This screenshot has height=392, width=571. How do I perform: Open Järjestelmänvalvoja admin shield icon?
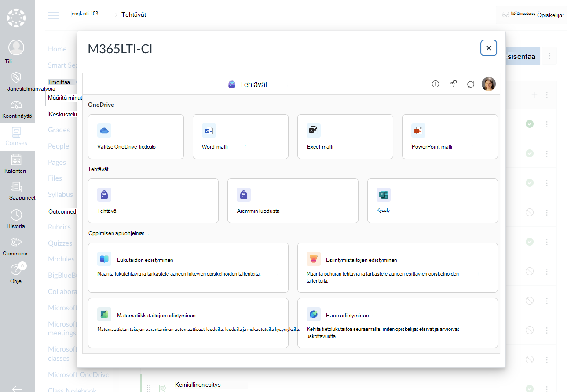[16, 78]
